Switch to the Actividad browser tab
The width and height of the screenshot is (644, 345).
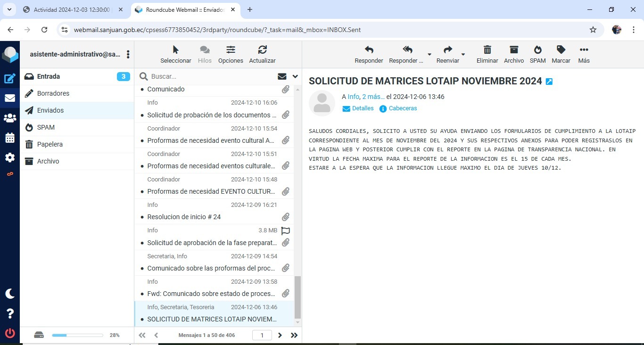[x=72, y=9]
